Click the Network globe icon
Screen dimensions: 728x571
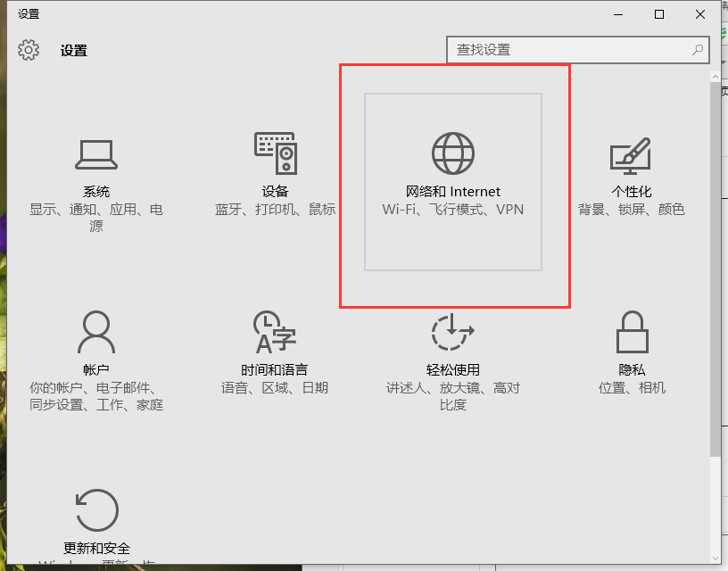[x=453, y=153]
